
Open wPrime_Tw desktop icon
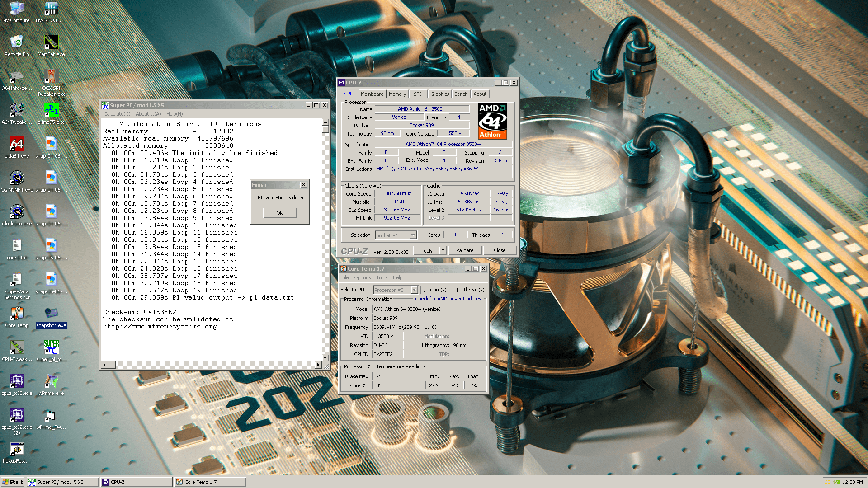point(51,419)
